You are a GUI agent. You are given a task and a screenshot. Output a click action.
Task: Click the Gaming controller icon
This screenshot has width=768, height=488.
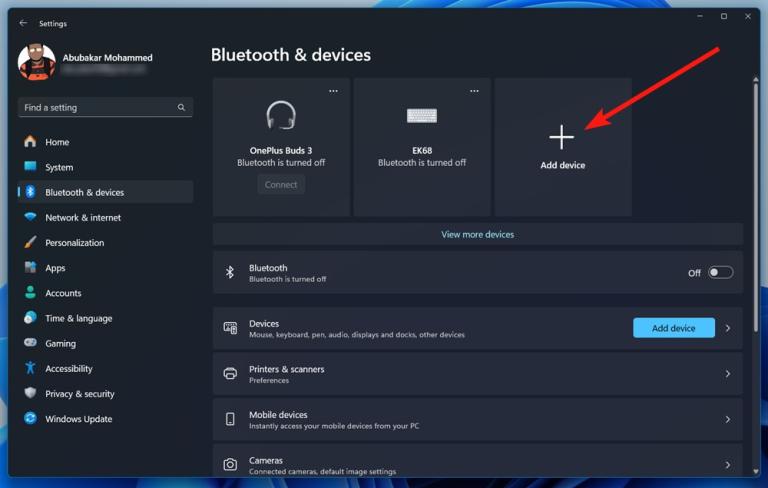30,343
